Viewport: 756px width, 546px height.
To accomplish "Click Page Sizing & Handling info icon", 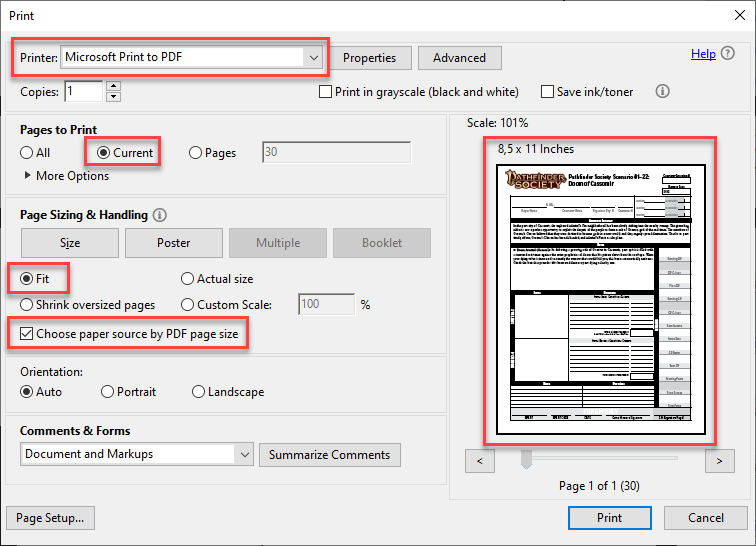I will (160, 215).
